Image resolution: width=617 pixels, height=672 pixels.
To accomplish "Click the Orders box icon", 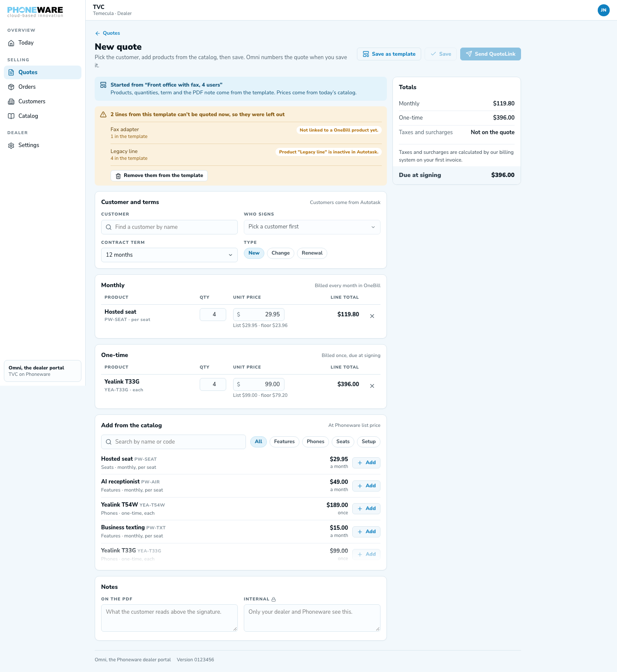I will (11, 87).
